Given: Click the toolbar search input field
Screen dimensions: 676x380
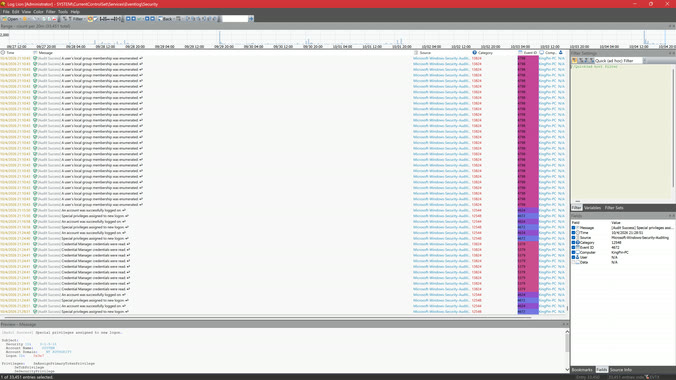Looking at the screenshot, I should coord(235,19).
